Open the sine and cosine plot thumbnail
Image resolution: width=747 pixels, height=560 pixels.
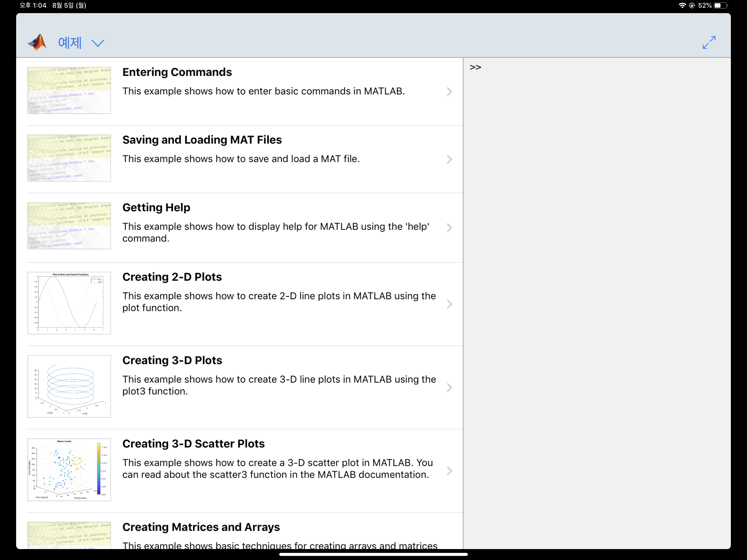[69, 303]
